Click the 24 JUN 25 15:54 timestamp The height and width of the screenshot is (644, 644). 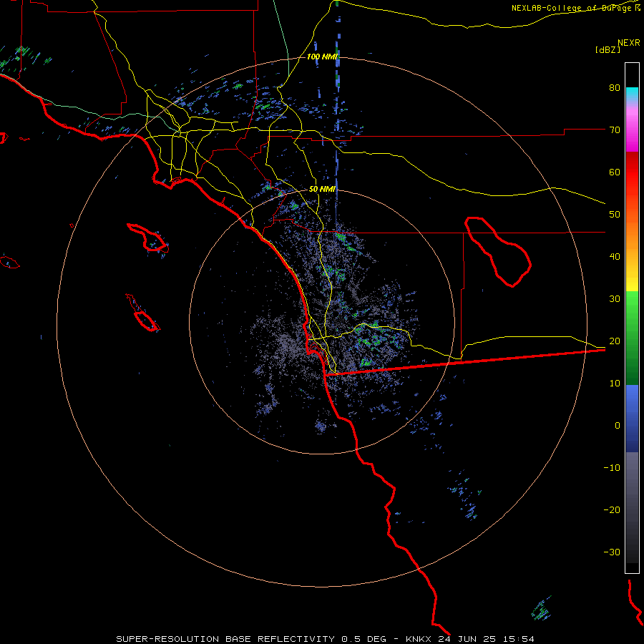click(x=487, y=639)
